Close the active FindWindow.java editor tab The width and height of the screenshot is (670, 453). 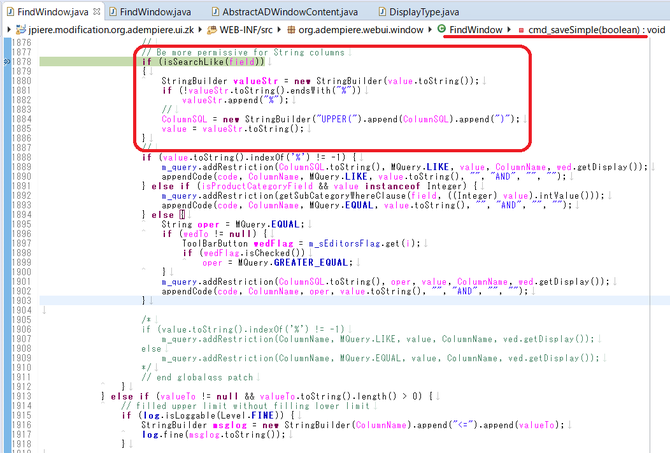97,12
